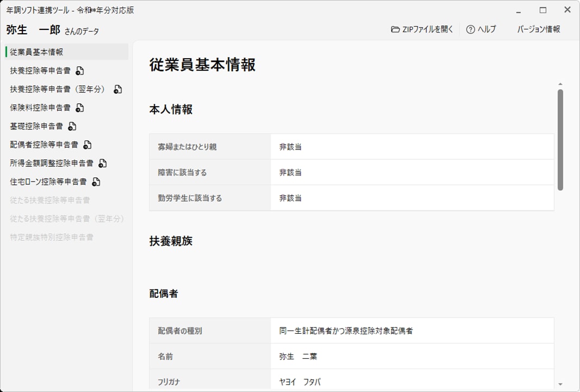Click the document icon beside 配偶者控除等申告書
Viewport: 580px width, 392px height.
(x=88, y=145)
